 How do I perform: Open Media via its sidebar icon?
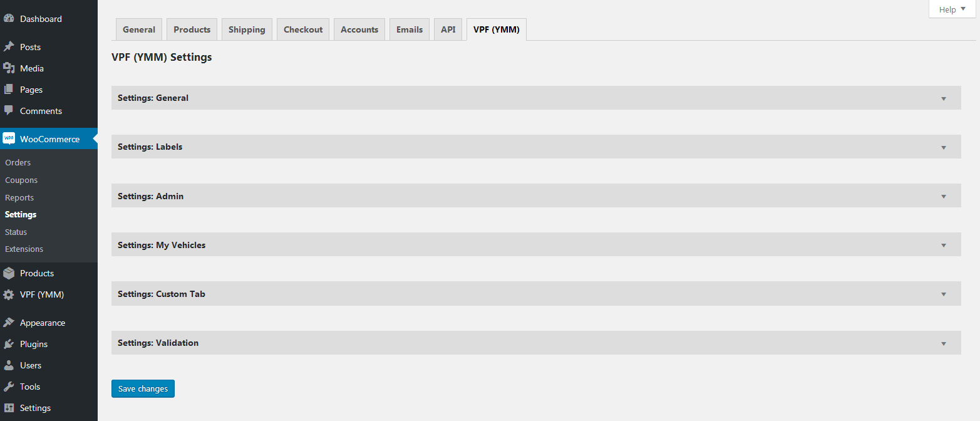(9, 68)
